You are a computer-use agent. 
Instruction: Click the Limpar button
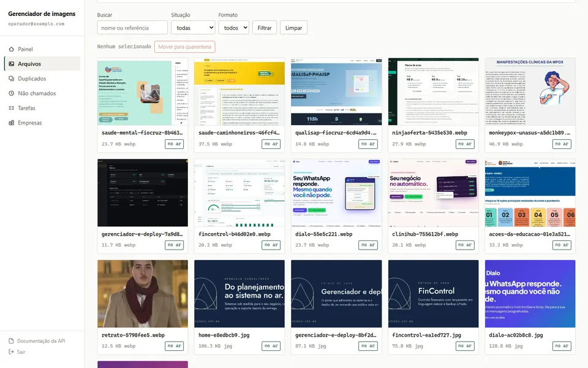pos(293,28)
